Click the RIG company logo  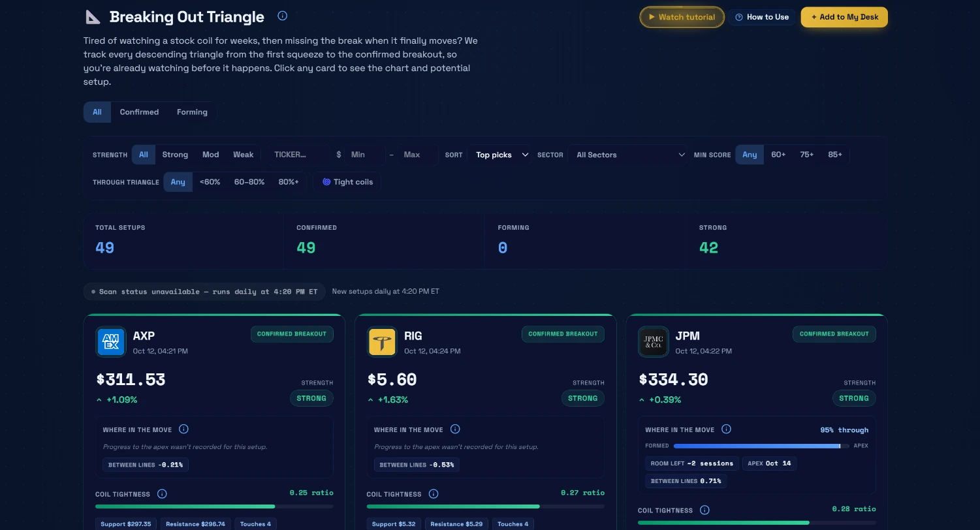[x=382, y=342]
